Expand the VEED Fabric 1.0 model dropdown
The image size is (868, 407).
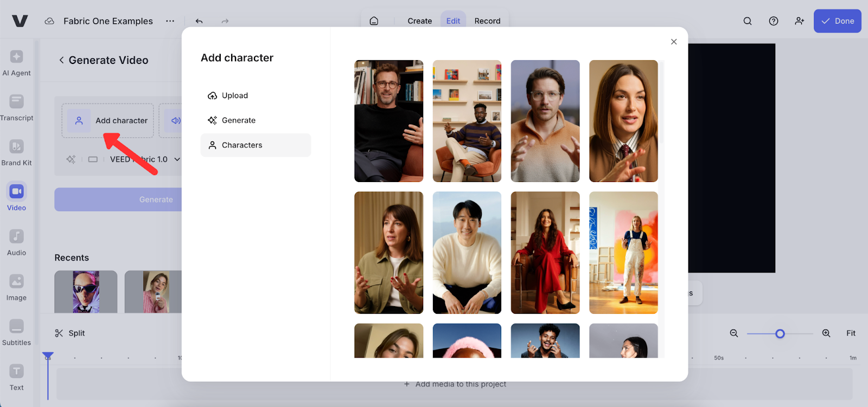145,159
